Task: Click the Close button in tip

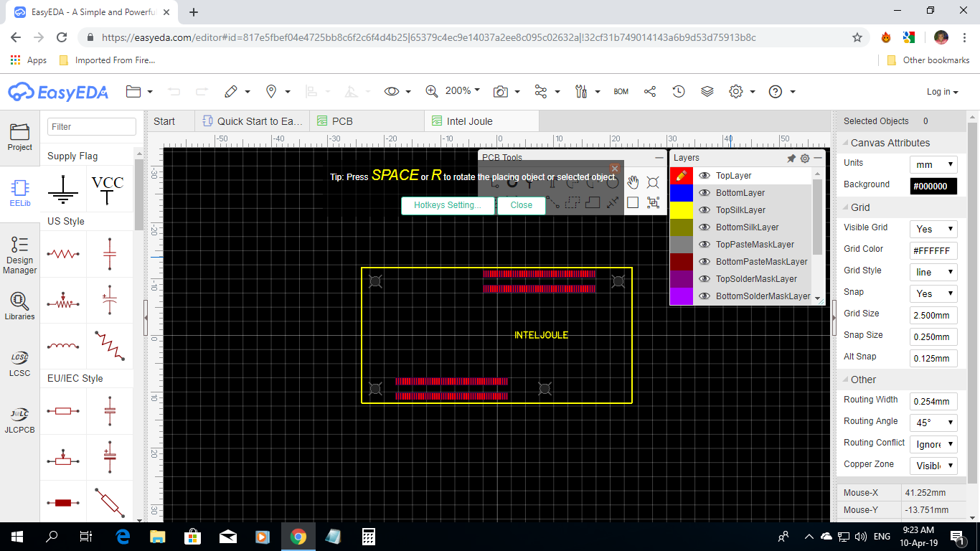Action: pos(522,205)
